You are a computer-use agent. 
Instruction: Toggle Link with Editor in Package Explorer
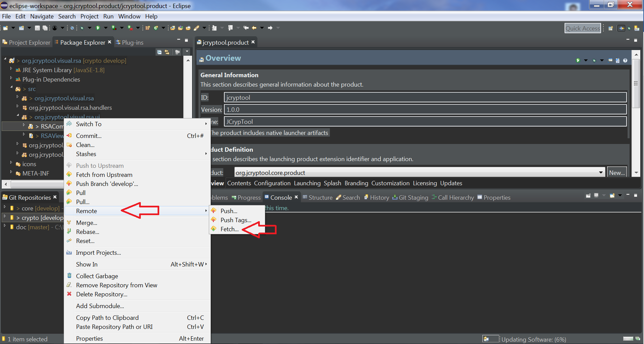pos(167,52)
